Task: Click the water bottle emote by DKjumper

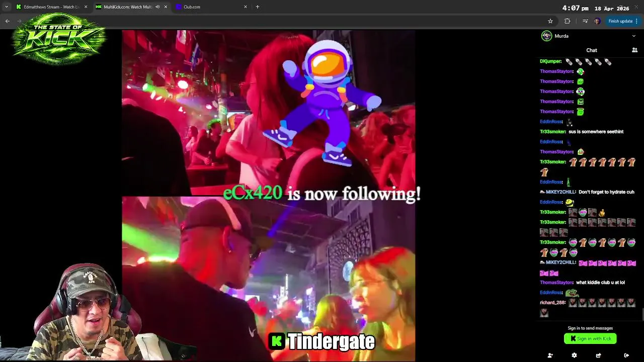Action: tap(569, 61)
